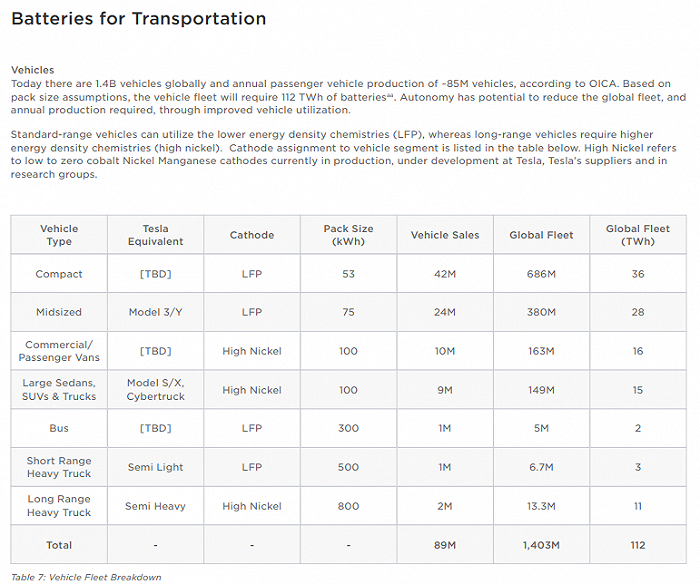This screenshot has width=700, height=584.
Task: Select the Semi Heavy cell
Action: pyautogui.click(x=155, y=506)
